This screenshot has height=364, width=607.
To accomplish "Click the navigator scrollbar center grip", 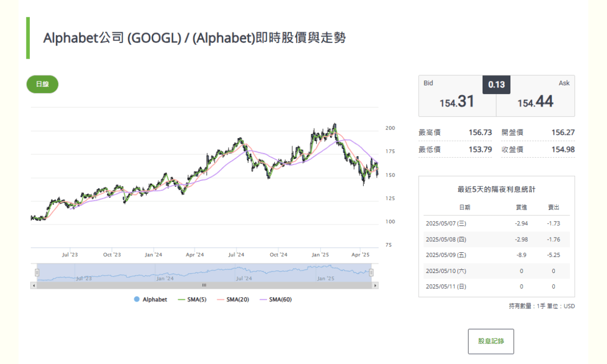I will point(204,285).
